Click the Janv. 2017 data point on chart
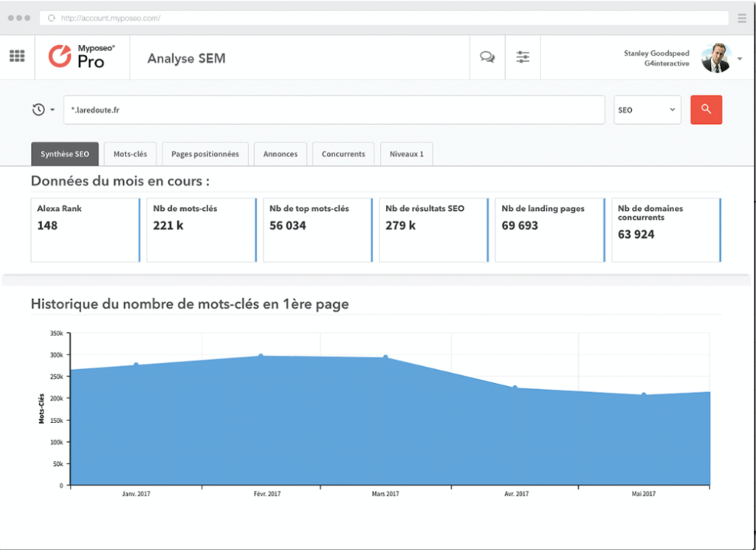The height and width of the screenshot is (550, 756). pos(136,365)
